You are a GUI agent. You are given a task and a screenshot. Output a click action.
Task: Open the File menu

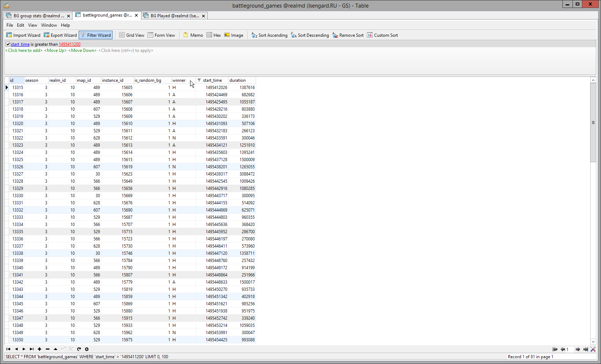10,25
